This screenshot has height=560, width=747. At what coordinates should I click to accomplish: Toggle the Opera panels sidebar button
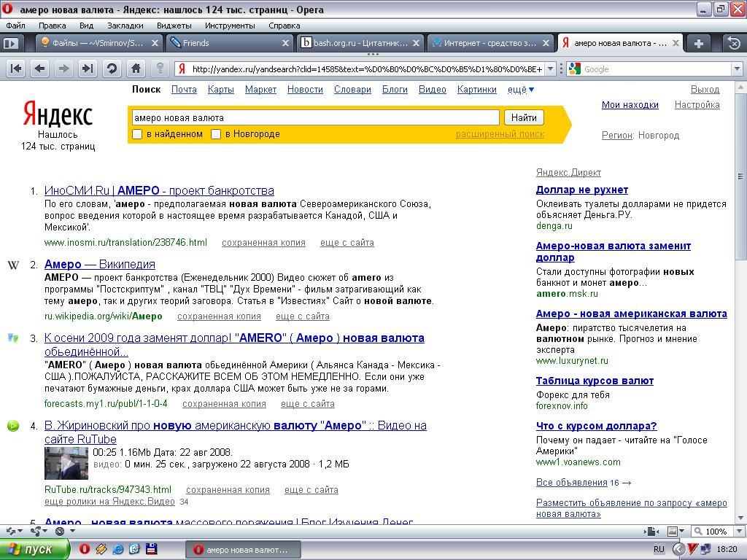click(x=10, y=43)
